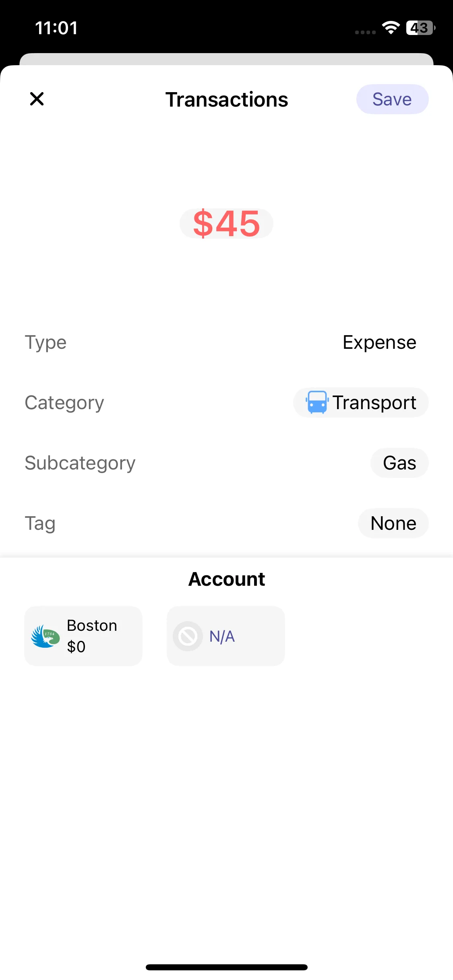The image size is (453, 980).
Task: Tap the battery level indicator
Action: (420, 28)
